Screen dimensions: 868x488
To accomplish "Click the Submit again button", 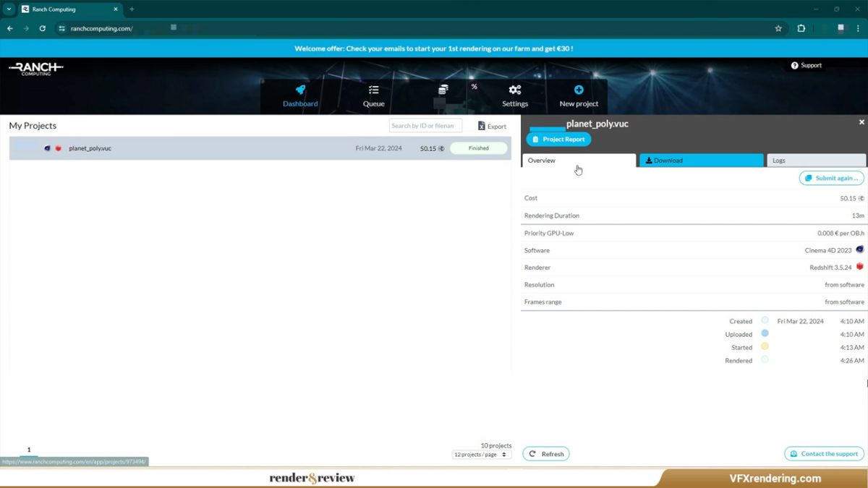I will coord(831,178).
